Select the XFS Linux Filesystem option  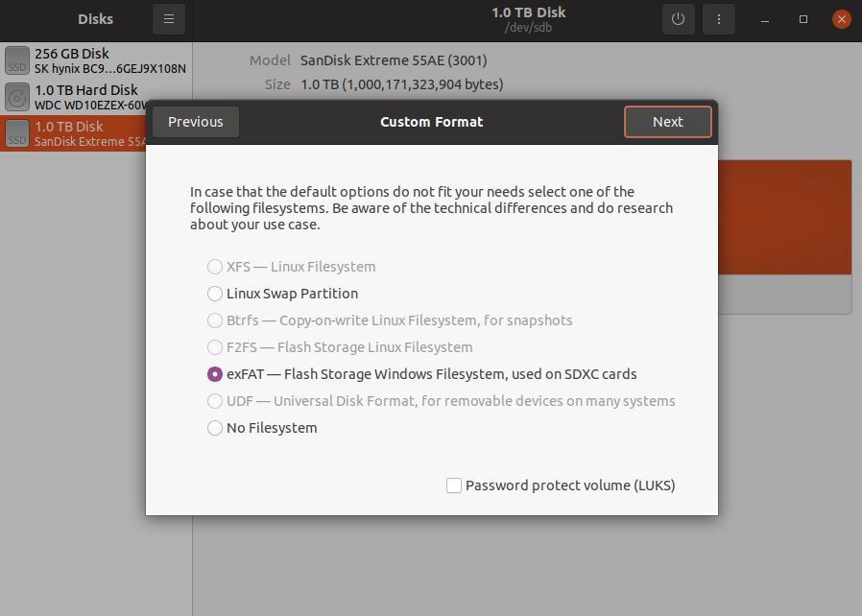tap(215, 267)
